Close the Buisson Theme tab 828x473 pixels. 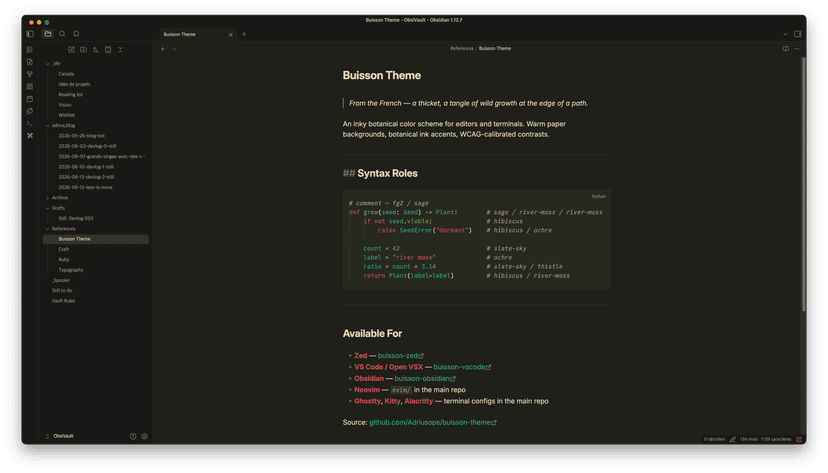point(231,35)
